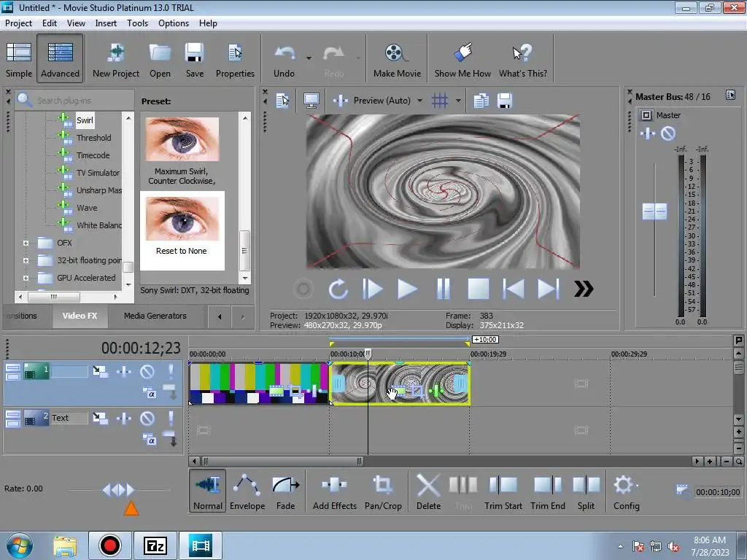Click the Split tool icon
The width and height of the screenshot is (747, 560).
pyautogui.click(x=586, y=492)
